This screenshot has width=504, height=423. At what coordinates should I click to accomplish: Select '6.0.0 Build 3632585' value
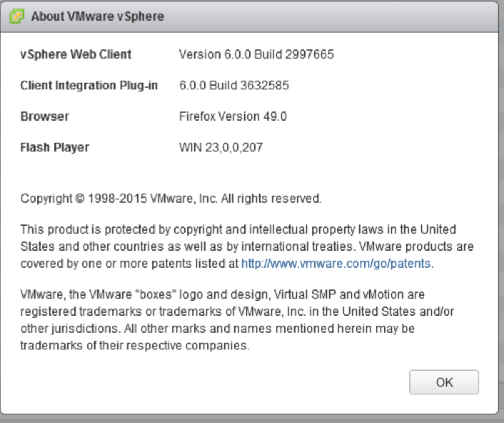point(234,85)
